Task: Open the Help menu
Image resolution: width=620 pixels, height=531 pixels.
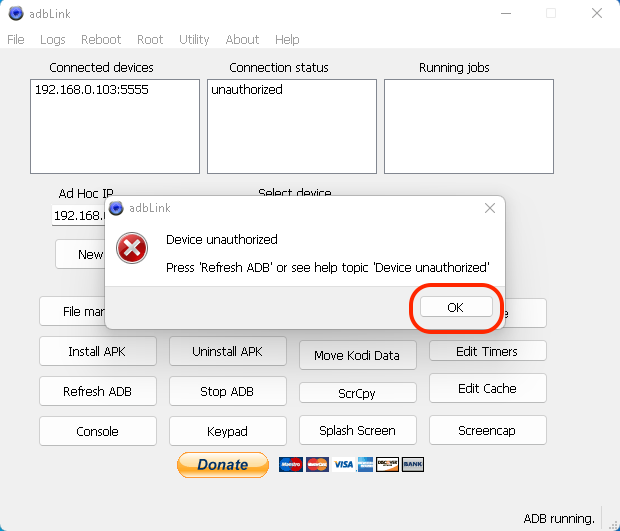Action: pyautogui.click(x=287, y=40)
